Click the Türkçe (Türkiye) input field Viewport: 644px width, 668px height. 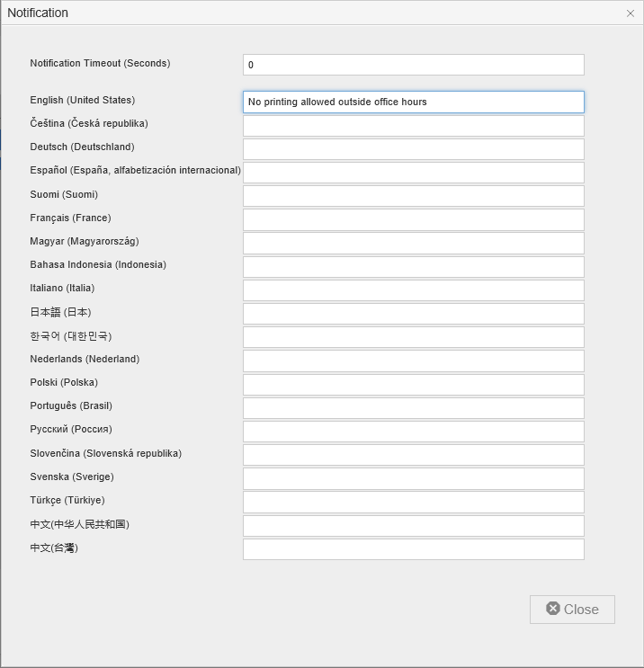click(413, 502)
